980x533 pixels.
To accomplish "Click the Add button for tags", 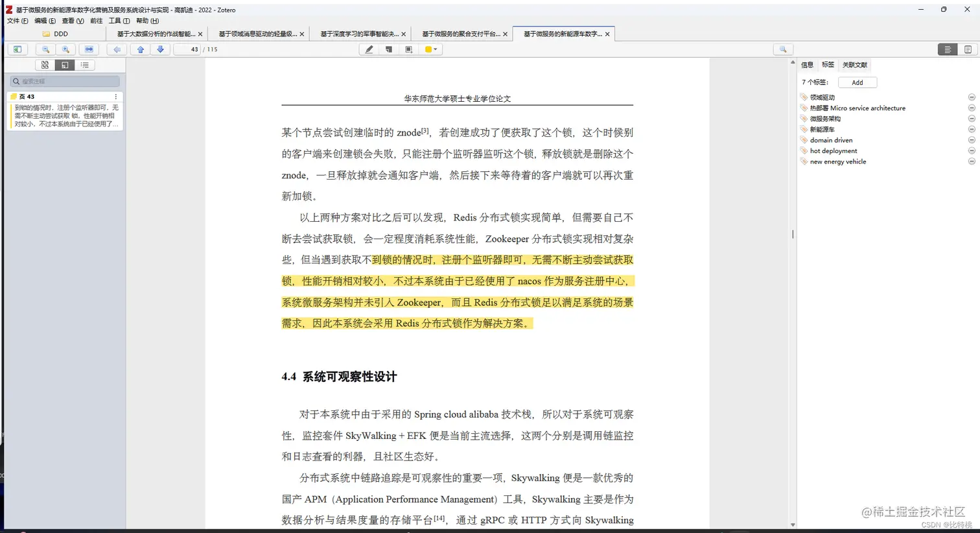I will tap(857, 82).
